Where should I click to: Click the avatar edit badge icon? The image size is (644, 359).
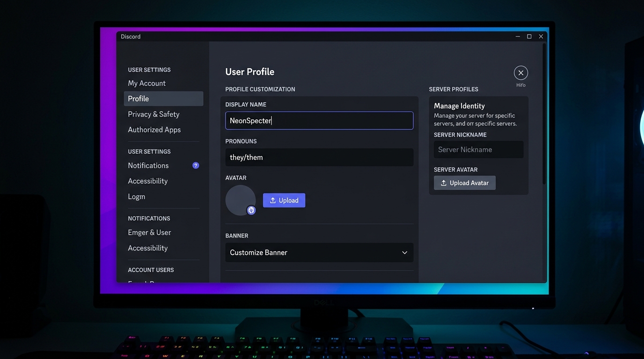click(x=251, y=210)
